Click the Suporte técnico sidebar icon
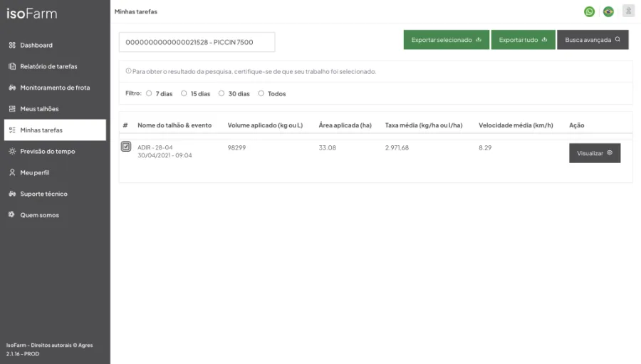The height and width of the screenshot is (364, 641). (12, 194)
